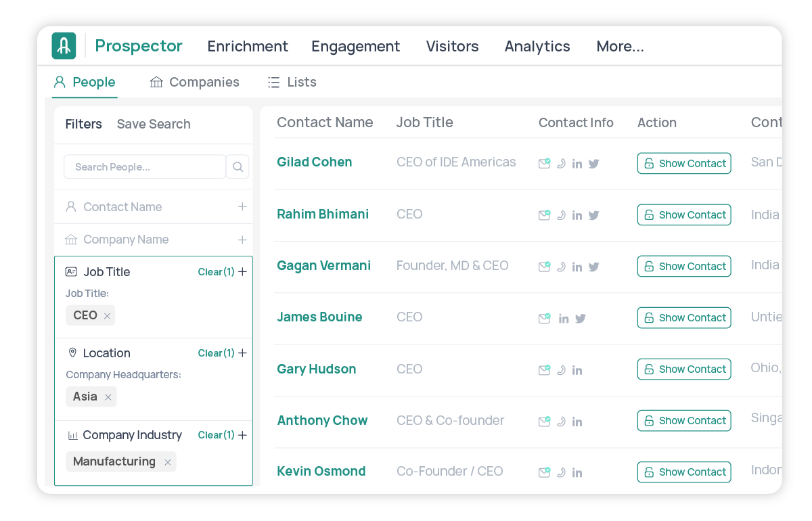The height and width of the screenshot is (521, 812).
Task: Open the Prospector app logo icon
Action: (x=64, y=45)
